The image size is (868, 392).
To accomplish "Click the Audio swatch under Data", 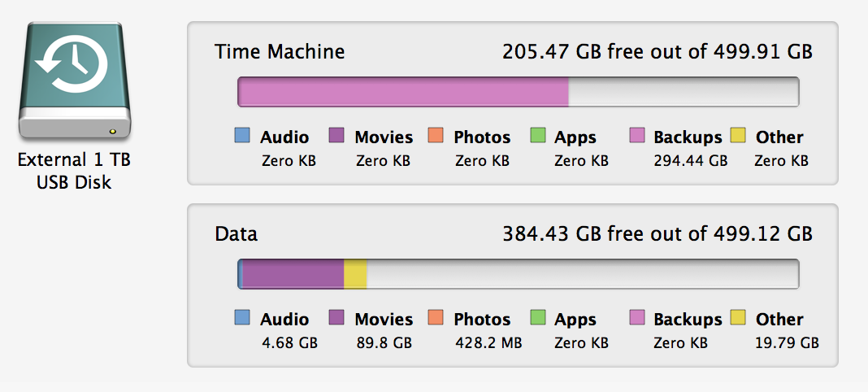I will (x=241, y=318).
